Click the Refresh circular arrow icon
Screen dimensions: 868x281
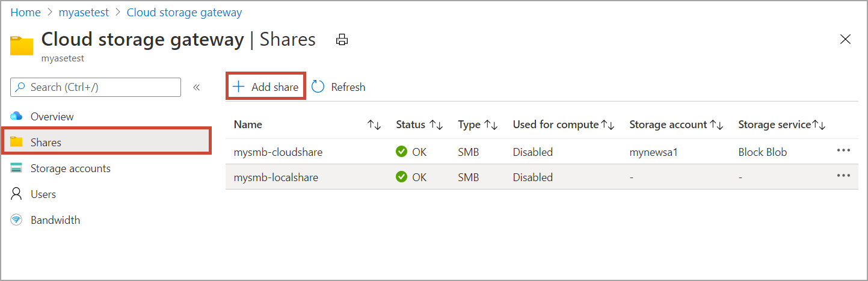tap(318, 87)
